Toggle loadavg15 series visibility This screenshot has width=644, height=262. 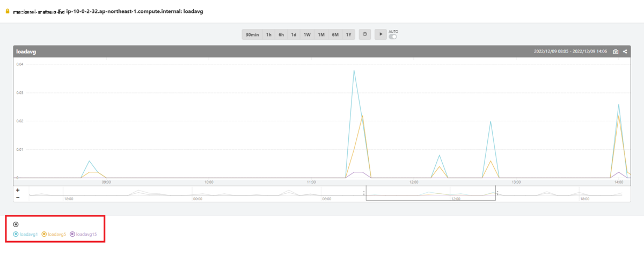[83, 234]
